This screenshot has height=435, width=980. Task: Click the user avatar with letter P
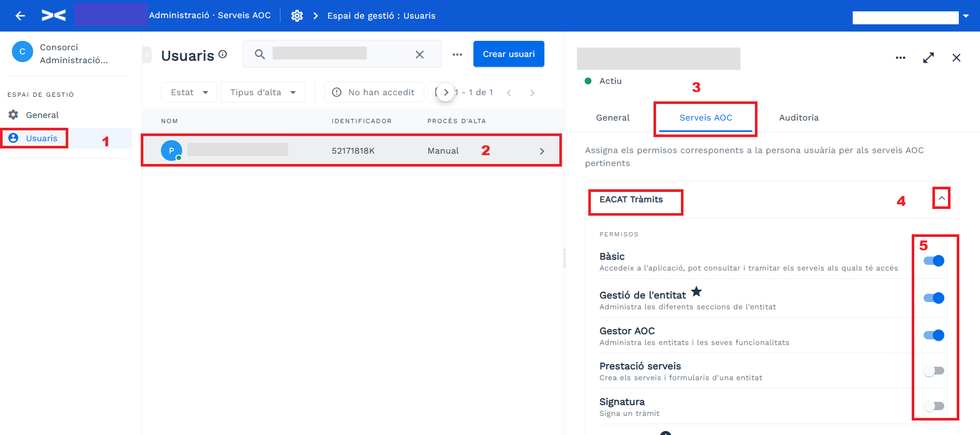pos(171,151)
